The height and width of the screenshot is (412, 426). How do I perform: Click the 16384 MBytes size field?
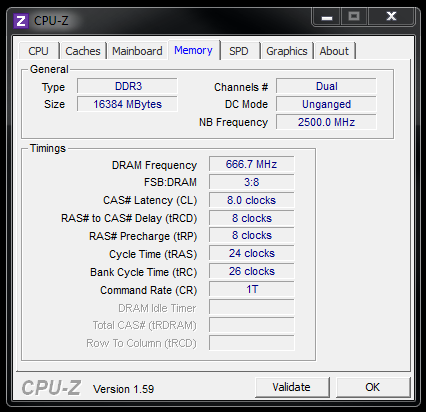tap(127, 104)
